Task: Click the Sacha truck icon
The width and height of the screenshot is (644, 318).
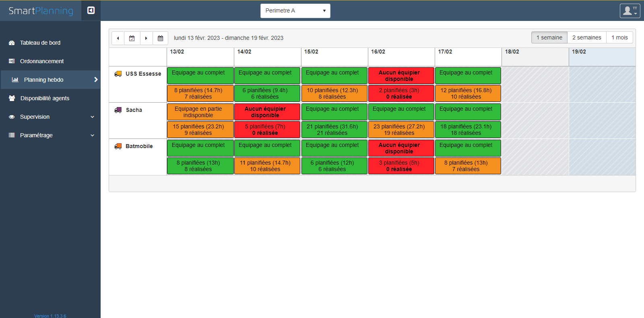Action: (118, 110)
